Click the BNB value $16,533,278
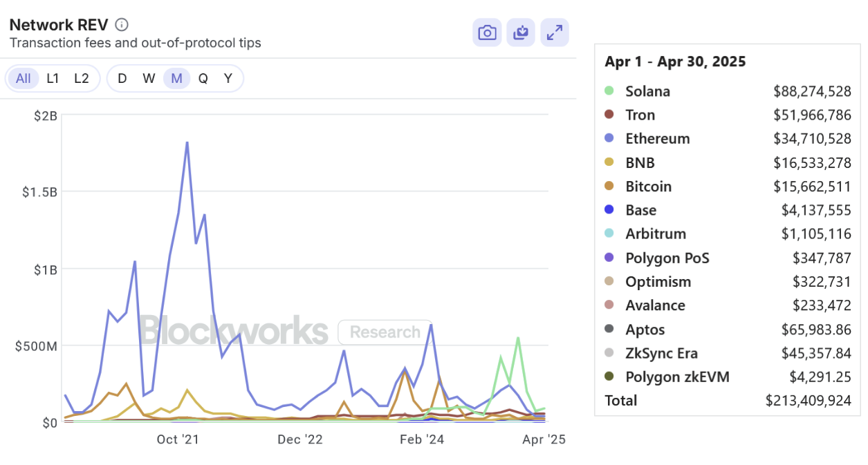This screenshot has width=868, height=465. pyautogui.click(x=813, y=162)
